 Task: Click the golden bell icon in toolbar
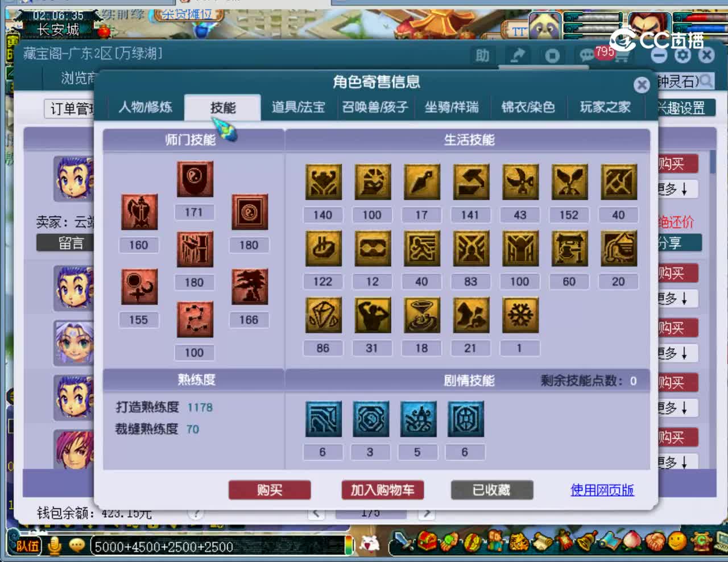588,541
